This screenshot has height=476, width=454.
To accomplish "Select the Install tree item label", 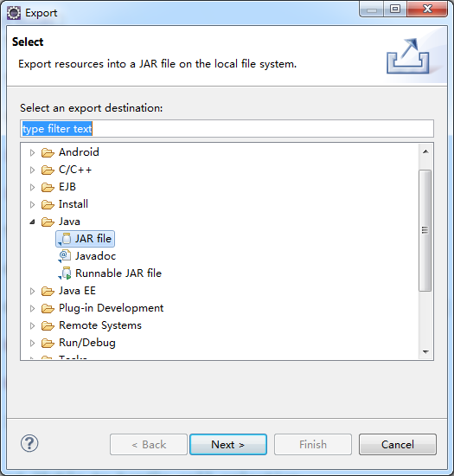I will pos(74,204).
